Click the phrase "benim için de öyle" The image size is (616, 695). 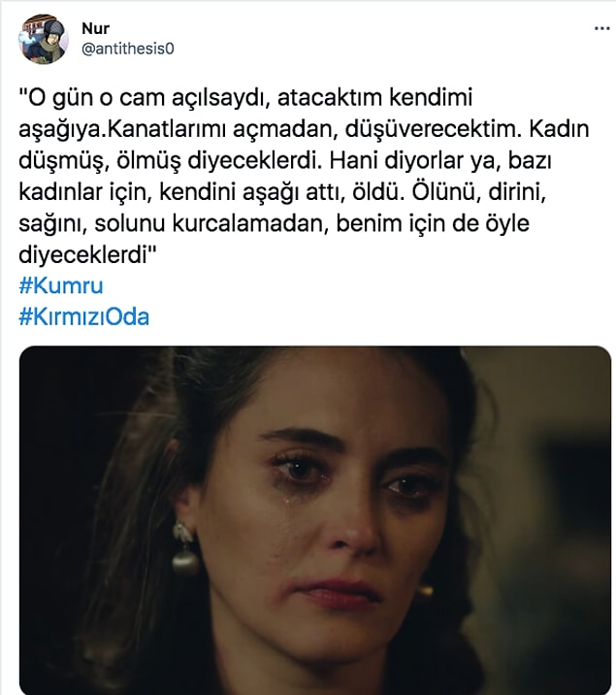433,223
